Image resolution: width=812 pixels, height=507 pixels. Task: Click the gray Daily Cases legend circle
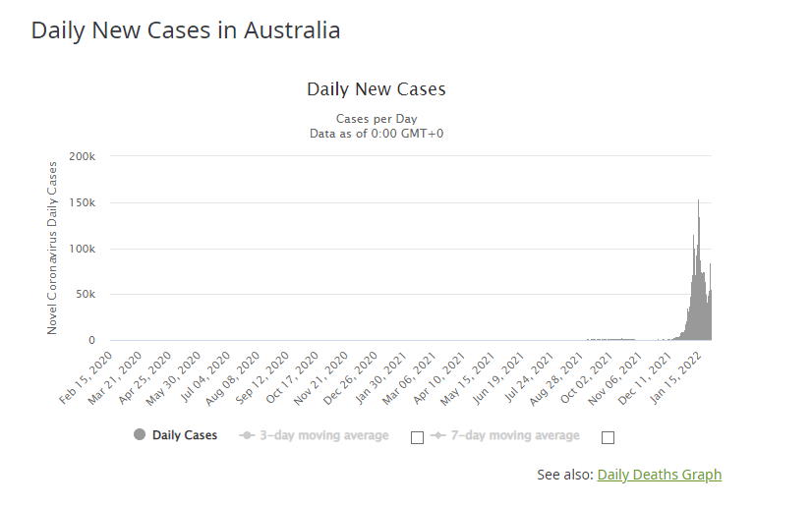140,435
